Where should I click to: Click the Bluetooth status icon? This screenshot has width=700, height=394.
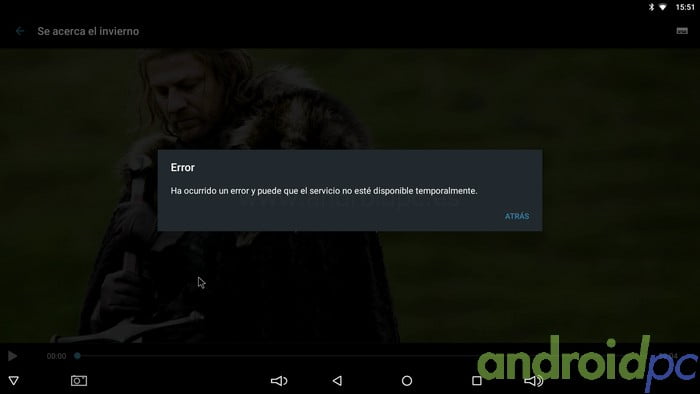click(x=651, y=7)
